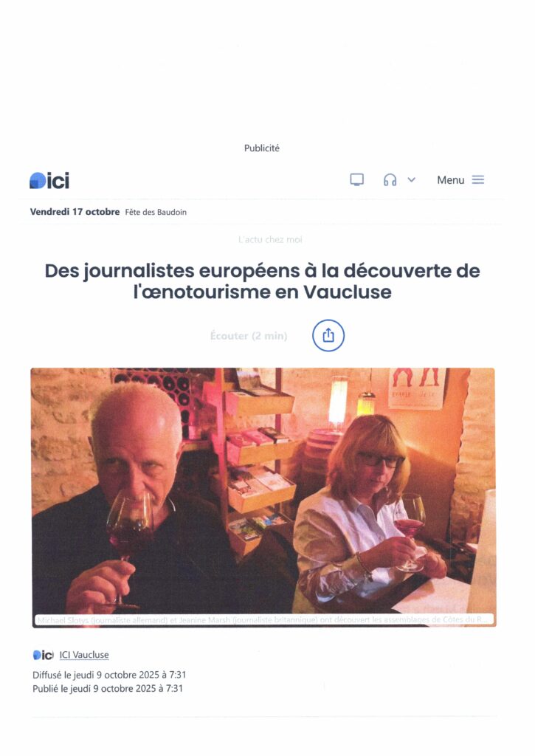535x756 pixels.
Task: Open the wine tasting article photo
Action: click(x=263, y=497)
